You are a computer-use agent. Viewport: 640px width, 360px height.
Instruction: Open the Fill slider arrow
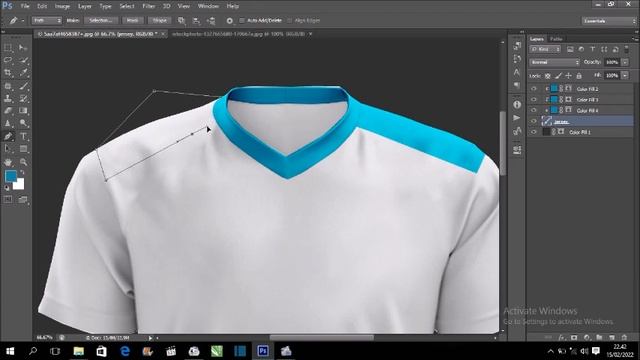[x=625, y=76]
